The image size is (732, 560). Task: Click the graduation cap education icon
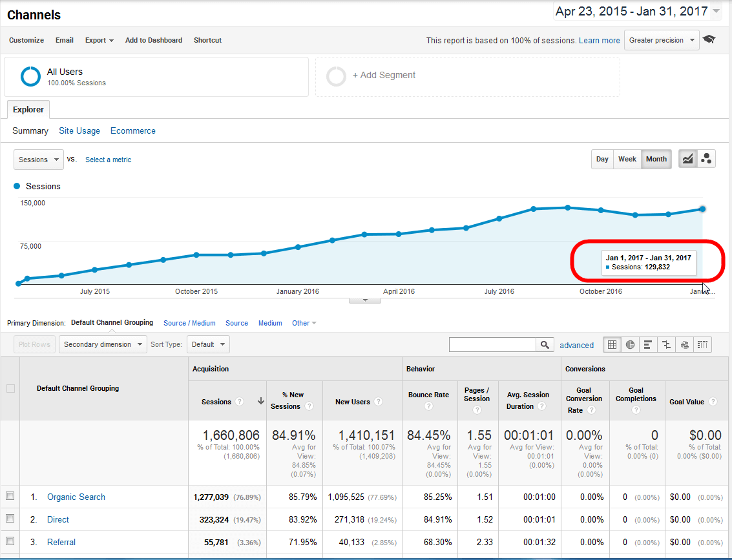709,40
